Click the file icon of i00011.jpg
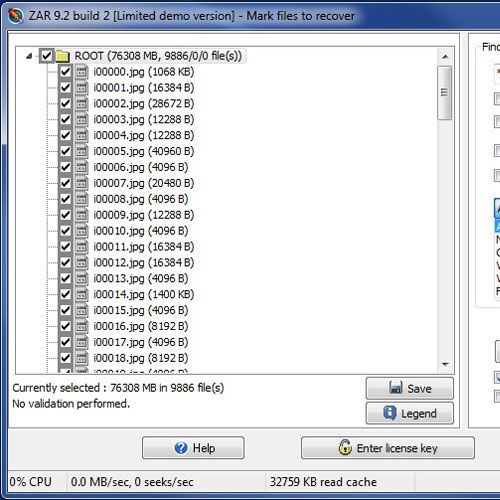This screenshot has width=500, height=500. [81, 247]
